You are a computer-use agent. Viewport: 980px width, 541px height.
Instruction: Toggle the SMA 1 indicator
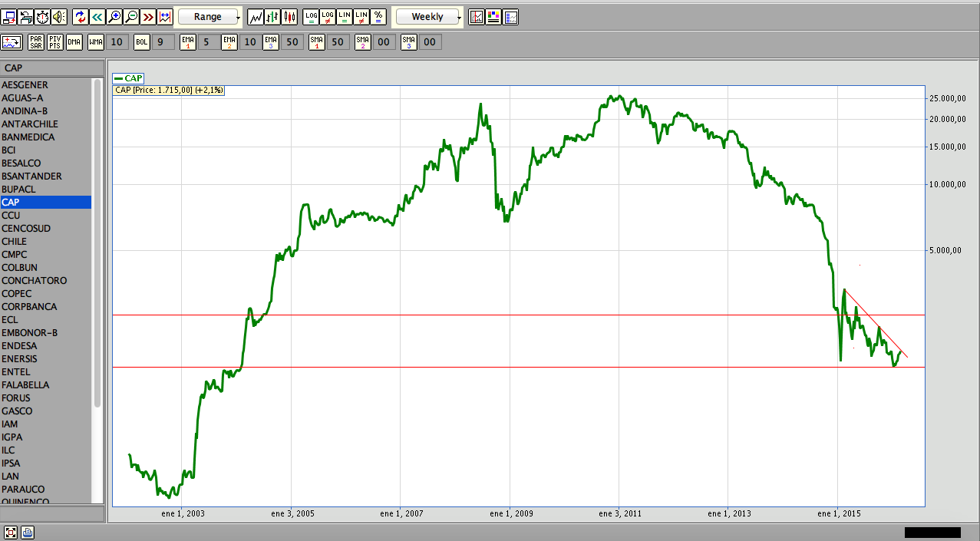tap(317, 42)
